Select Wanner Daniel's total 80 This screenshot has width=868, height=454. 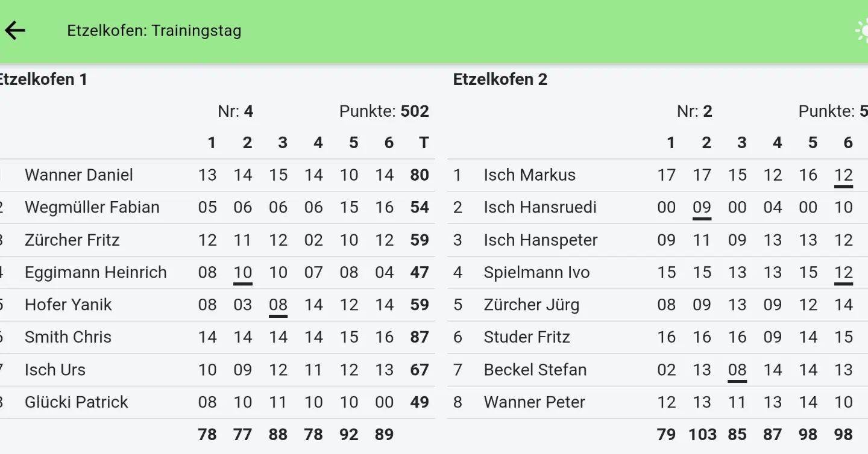pyautogui.click(x=420, y=175)
